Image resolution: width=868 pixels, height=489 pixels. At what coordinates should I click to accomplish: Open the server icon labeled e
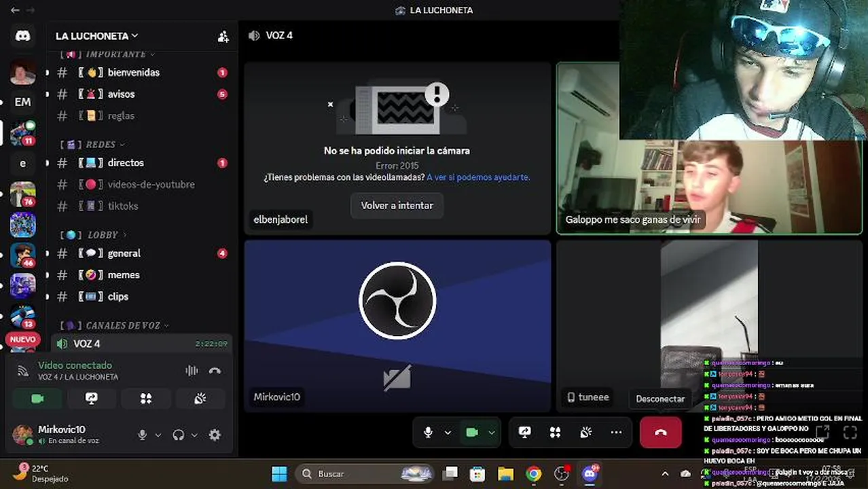[22, 163]
